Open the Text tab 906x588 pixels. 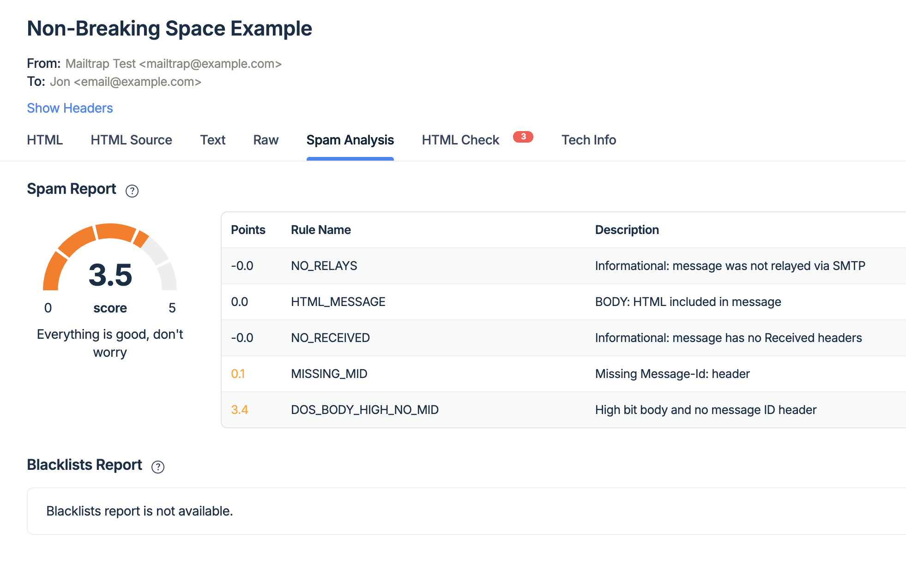point(212,140)
